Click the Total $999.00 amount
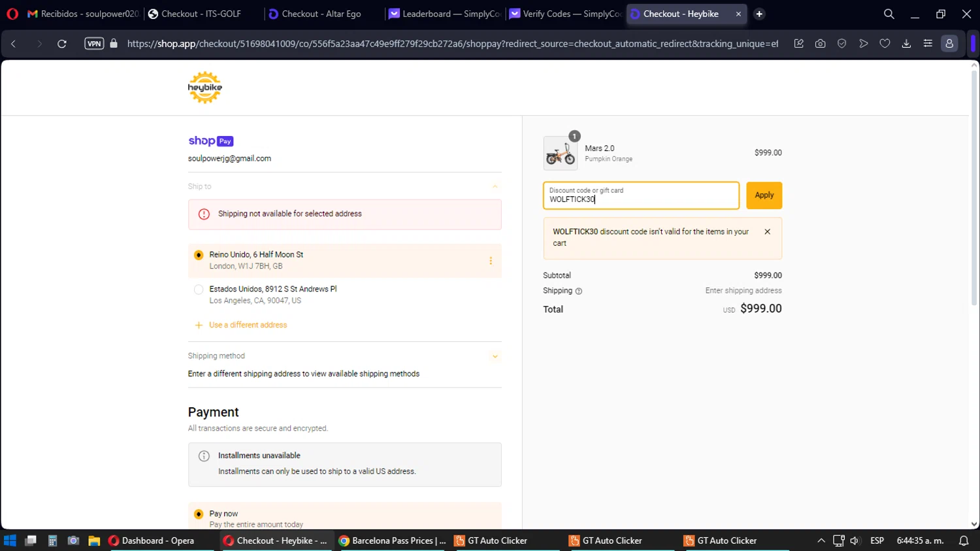The width and height of the screenshot is (980, 551). 760,309
